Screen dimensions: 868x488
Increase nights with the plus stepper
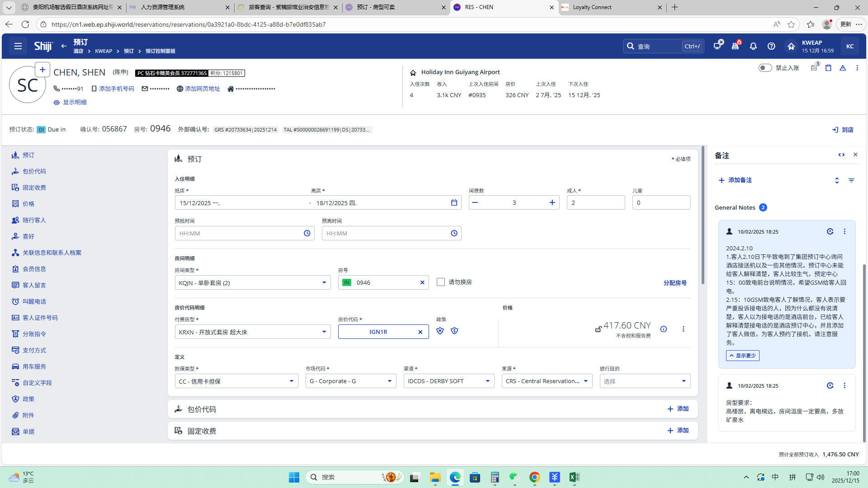pos(552,202)
